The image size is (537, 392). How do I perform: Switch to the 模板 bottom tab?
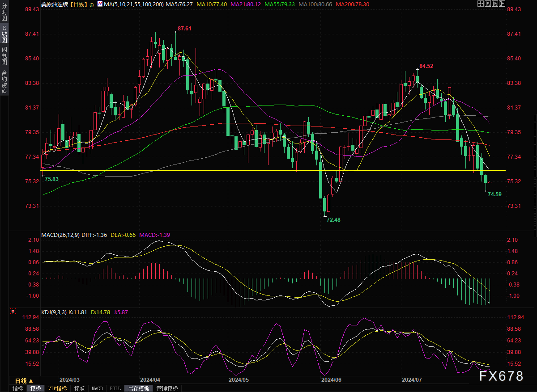[x=35, y=388]
